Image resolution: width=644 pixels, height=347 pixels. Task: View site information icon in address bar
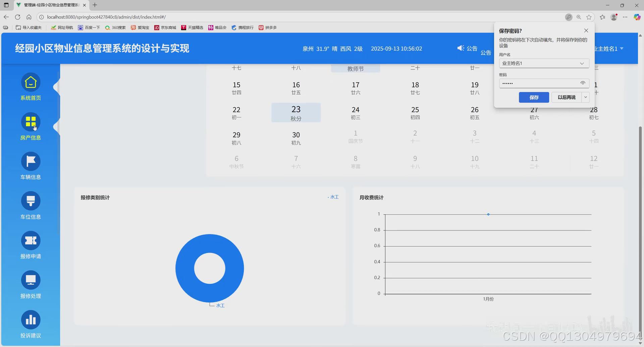(x=42, y=17)
